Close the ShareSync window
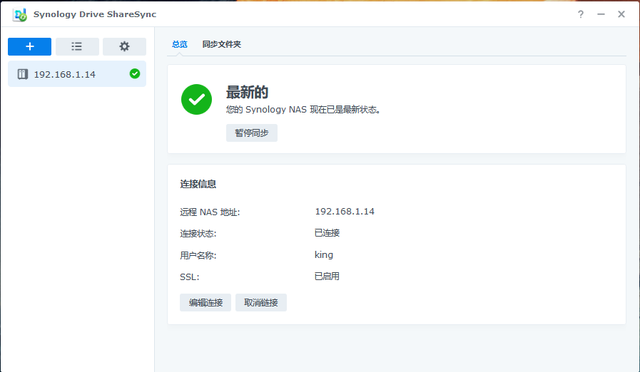 click(x=621, y=14)
